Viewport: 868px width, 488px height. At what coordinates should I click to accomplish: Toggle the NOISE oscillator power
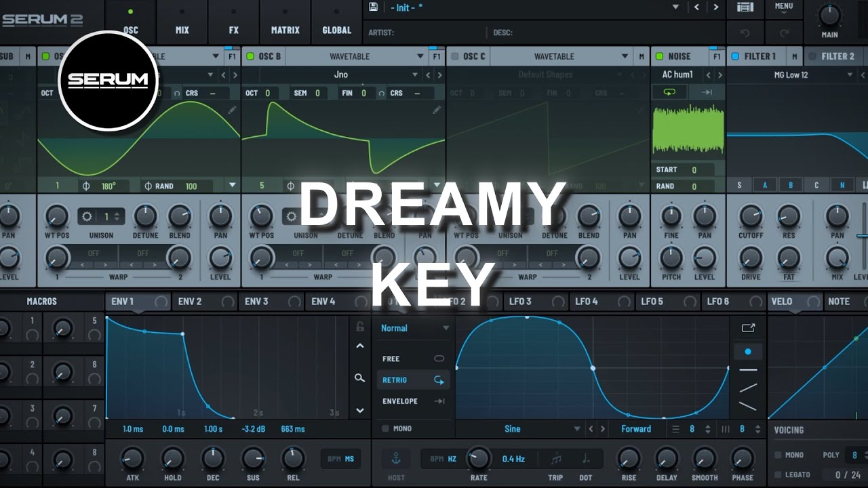pos(660,56)
